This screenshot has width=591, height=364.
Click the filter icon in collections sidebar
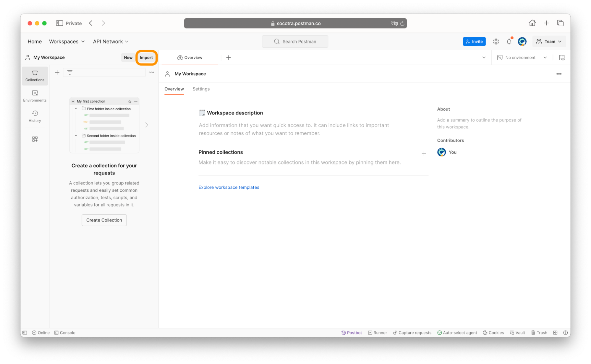(x=70, y=72)
